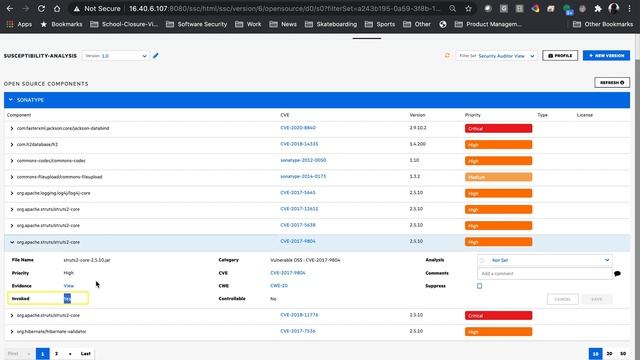The image size is (640, 360).
Task: Open the Filter Set Security Auditor View dropdown
Action: (496, 56)
